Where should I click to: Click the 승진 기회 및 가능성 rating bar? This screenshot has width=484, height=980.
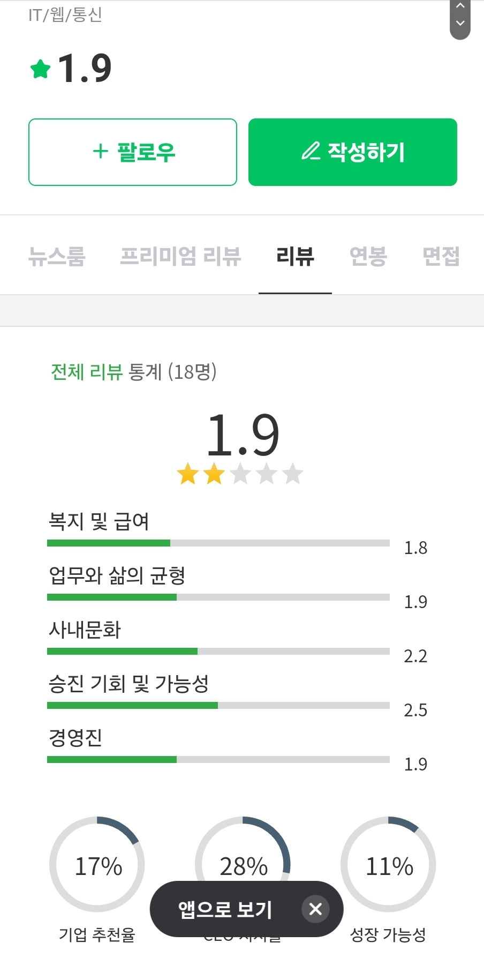point(218,706)
